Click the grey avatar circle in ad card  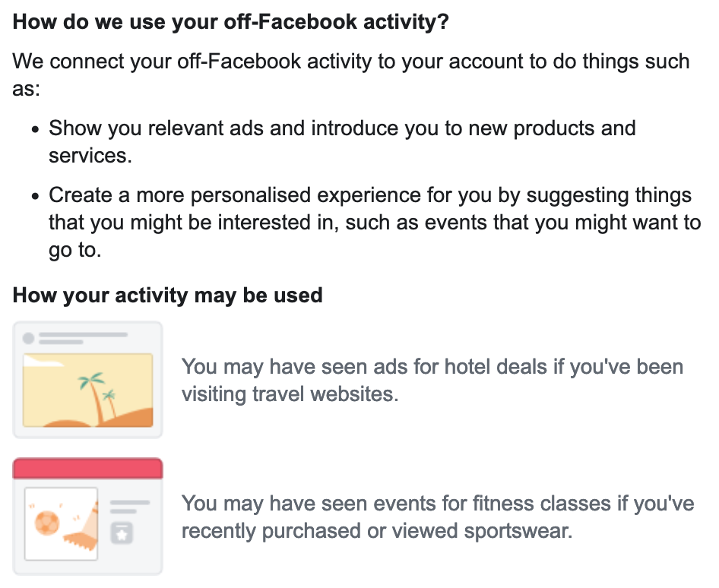pos(28,338)
